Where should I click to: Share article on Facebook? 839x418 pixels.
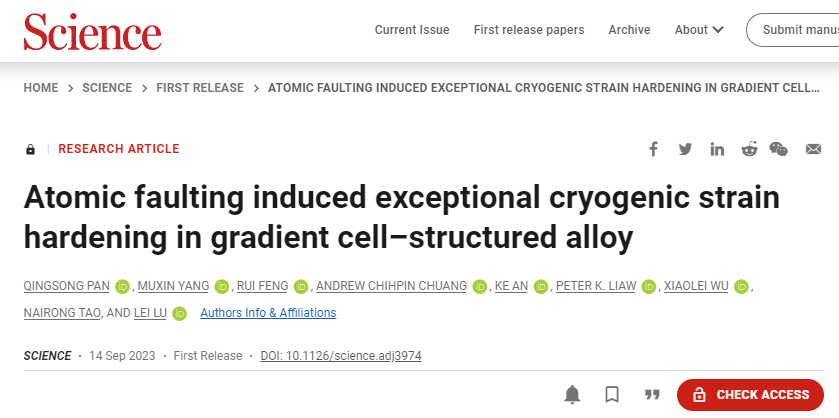point(653,149)
